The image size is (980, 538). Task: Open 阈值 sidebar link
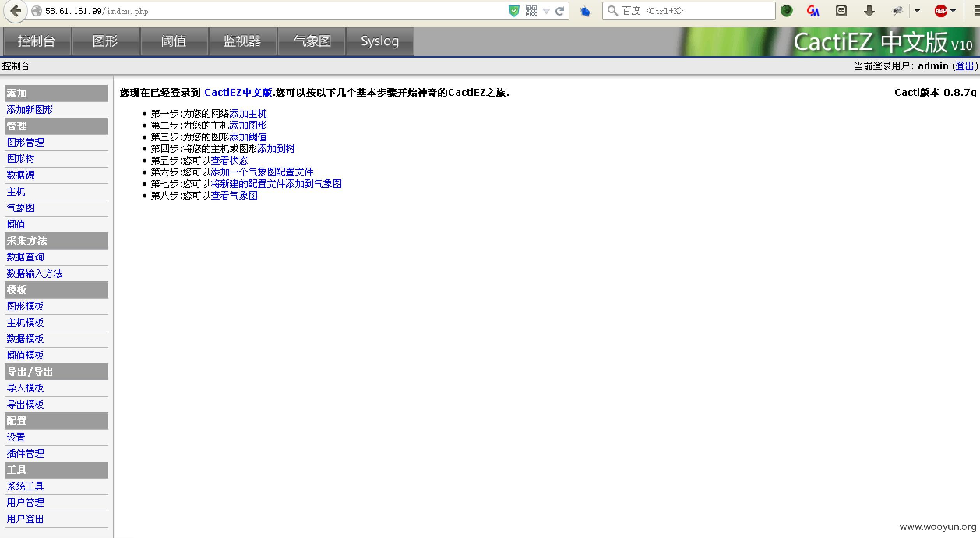click(x=16, y=224)
